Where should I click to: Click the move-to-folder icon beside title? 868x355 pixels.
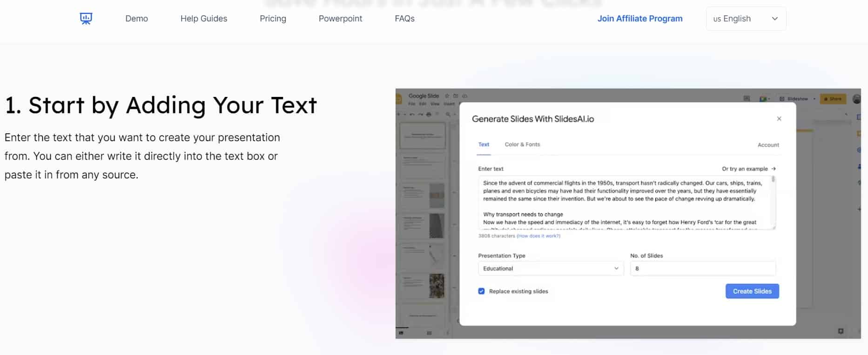click(456, 96)
